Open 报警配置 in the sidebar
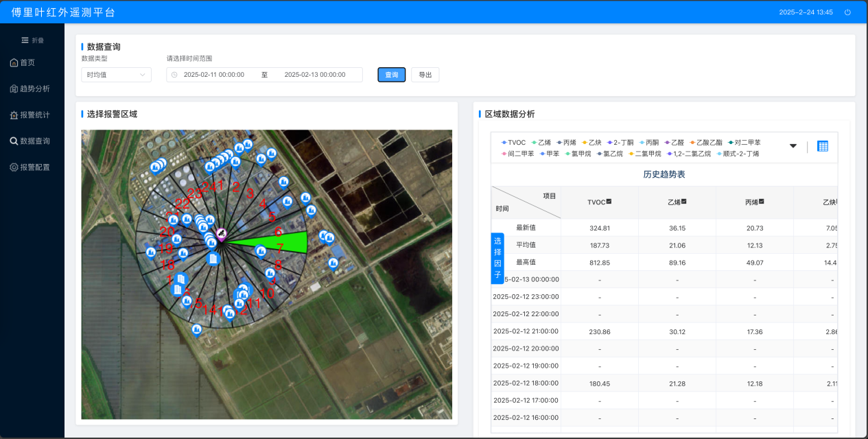The height and width of the screenshot is (439, 868). point(34,167)
